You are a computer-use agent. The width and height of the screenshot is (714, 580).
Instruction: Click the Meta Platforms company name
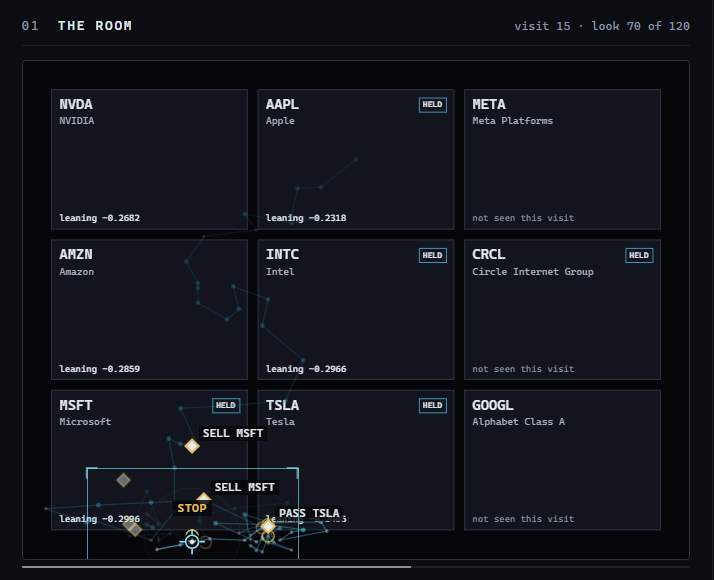512,121
